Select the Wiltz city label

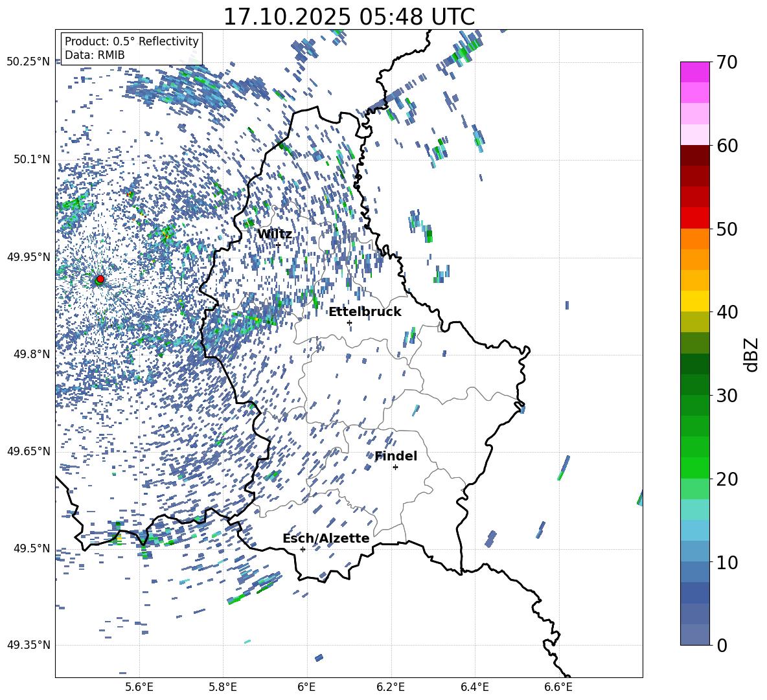pyautogui.click(x=274, y=234)
